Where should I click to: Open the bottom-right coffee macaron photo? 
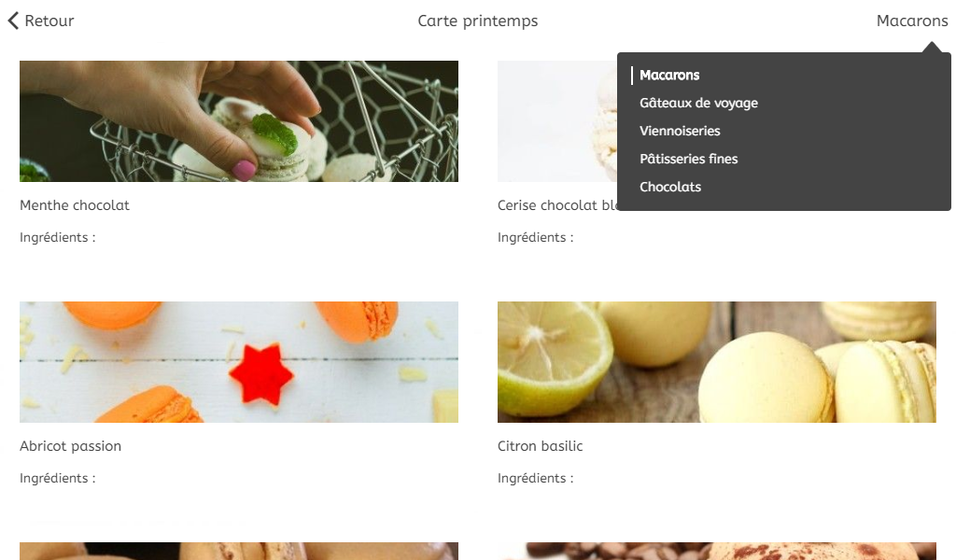[x=716, y=551]
